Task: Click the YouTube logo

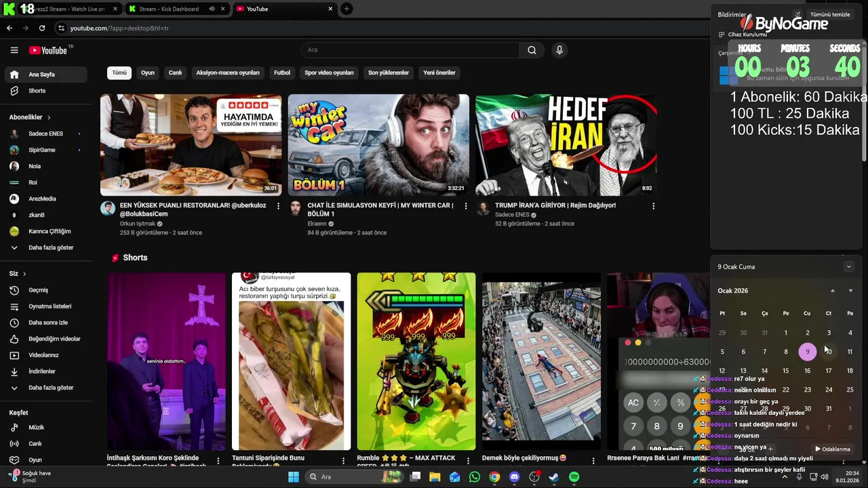Action: [49, 50]
